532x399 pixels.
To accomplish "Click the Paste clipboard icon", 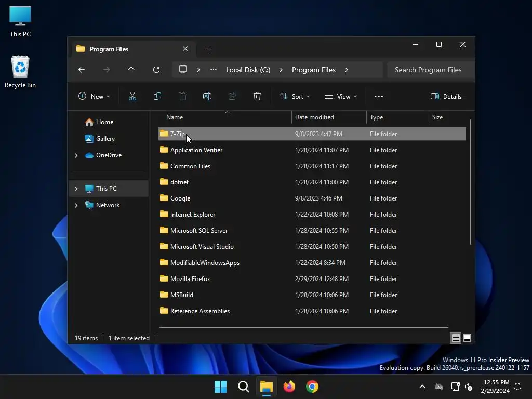I will [x=182, y=96].
